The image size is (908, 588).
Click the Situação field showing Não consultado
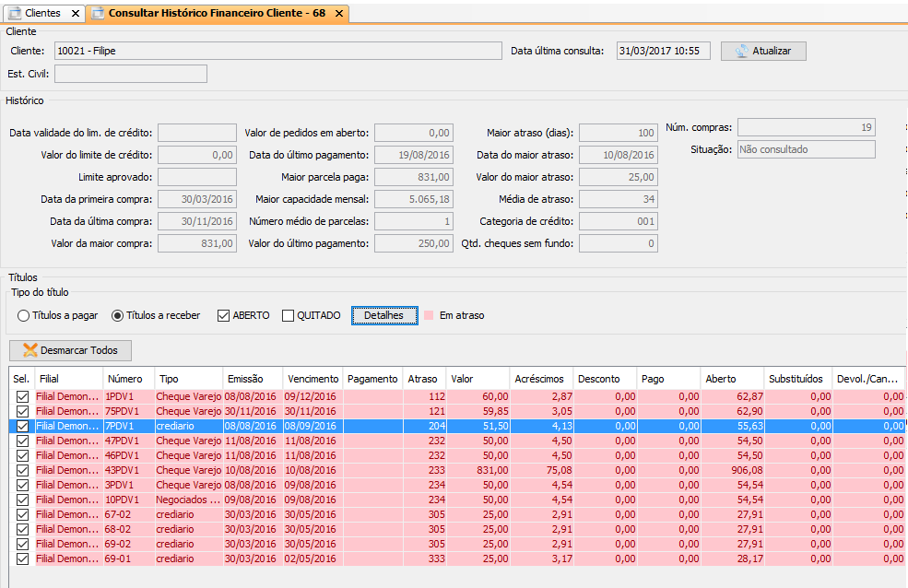805,149
